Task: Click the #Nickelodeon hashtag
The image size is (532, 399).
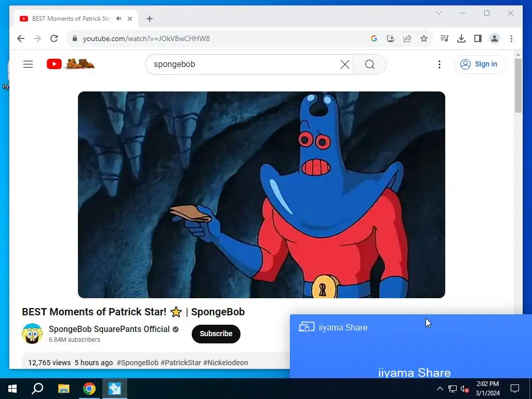Action: 225,363
